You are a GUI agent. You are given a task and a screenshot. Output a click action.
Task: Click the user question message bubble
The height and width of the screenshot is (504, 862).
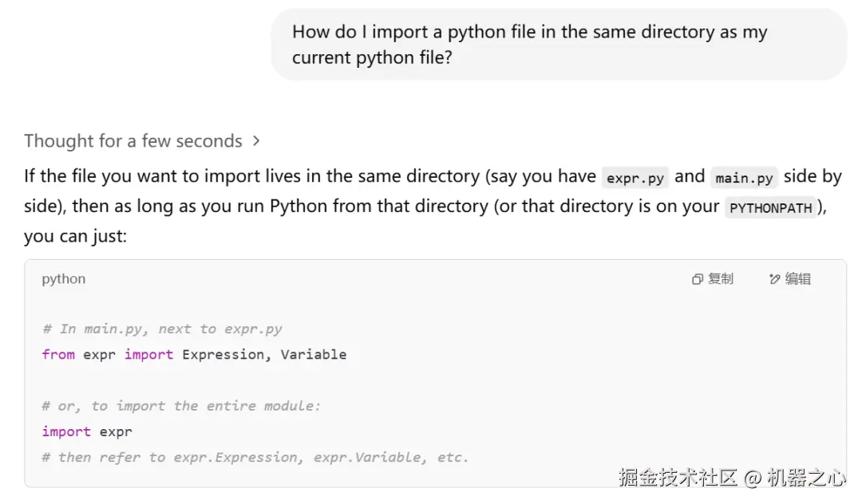coord(558,45)
